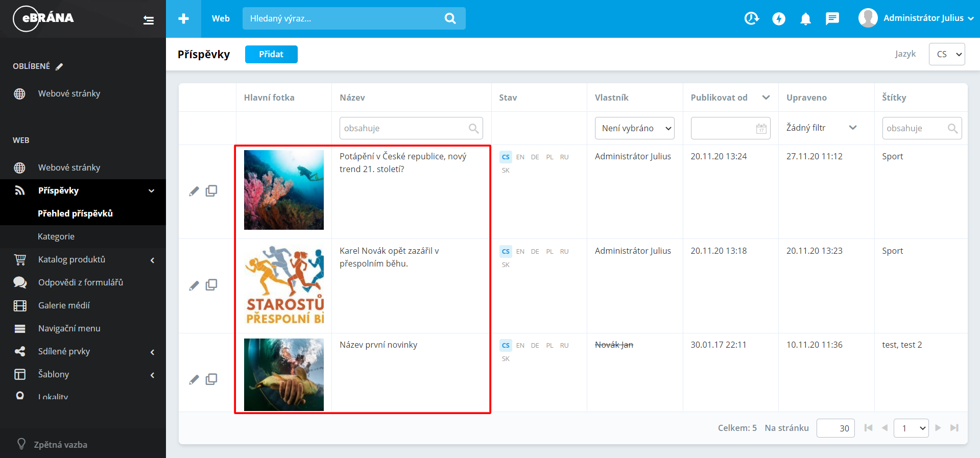
Task: Go to last page of pagination
Action: point(954,428)
